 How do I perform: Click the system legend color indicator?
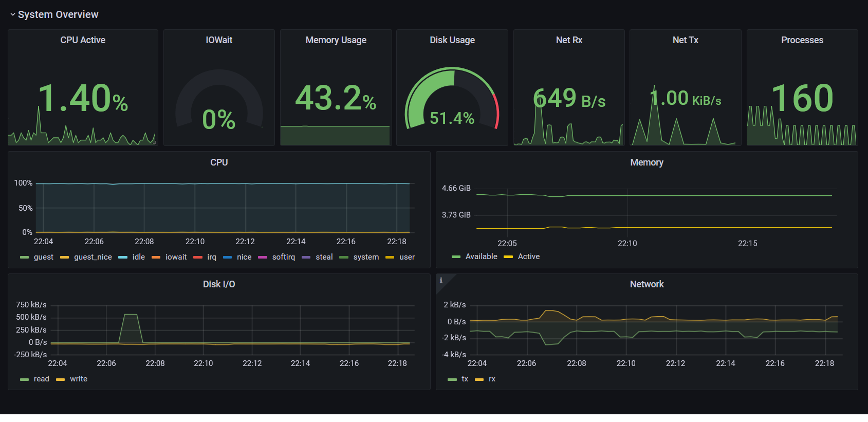(x=344, y=258)
